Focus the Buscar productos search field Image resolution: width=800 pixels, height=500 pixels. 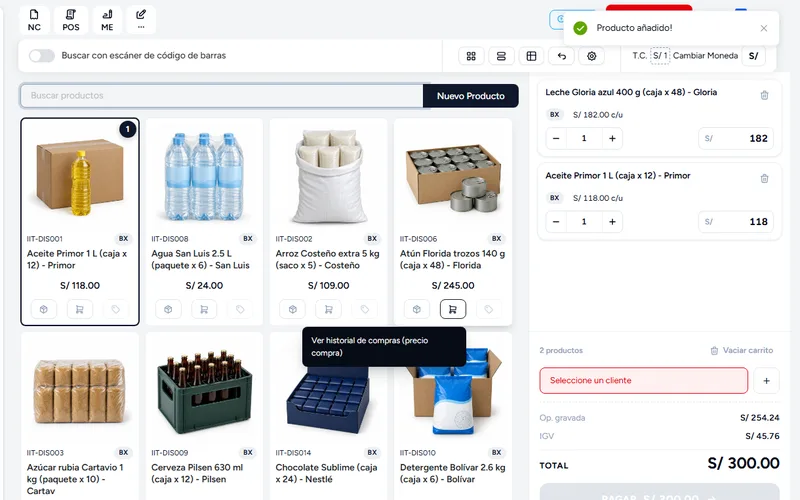tap(222, 96)
